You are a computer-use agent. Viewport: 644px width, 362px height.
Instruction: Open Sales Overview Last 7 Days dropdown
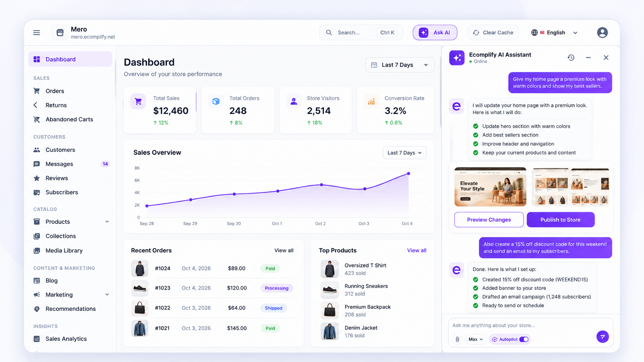[404, 153]
